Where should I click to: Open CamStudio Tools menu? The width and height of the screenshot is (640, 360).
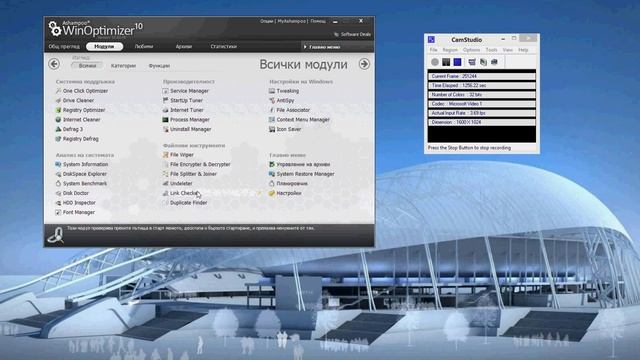coord(491,50)
